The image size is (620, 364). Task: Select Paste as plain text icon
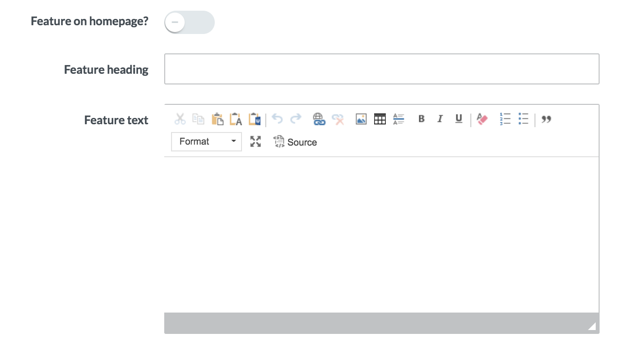point(236,119)
